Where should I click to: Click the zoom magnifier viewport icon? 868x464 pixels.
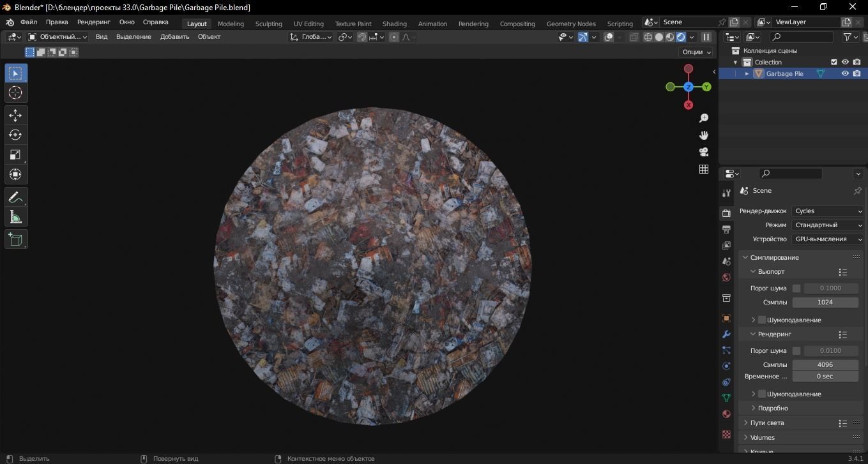tap(704, 118)
